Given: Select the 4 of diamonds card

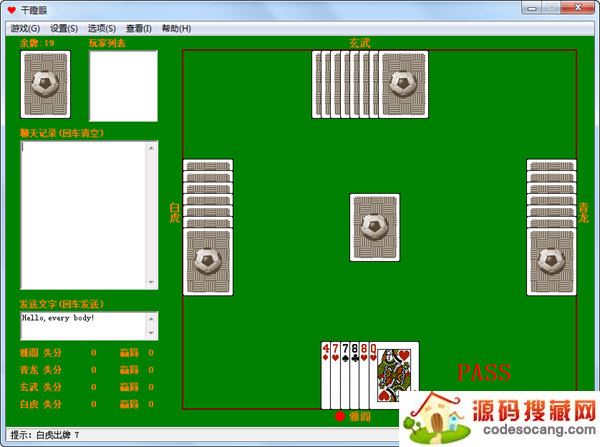Looking at the screenshot, I should [x=325, y=375].
